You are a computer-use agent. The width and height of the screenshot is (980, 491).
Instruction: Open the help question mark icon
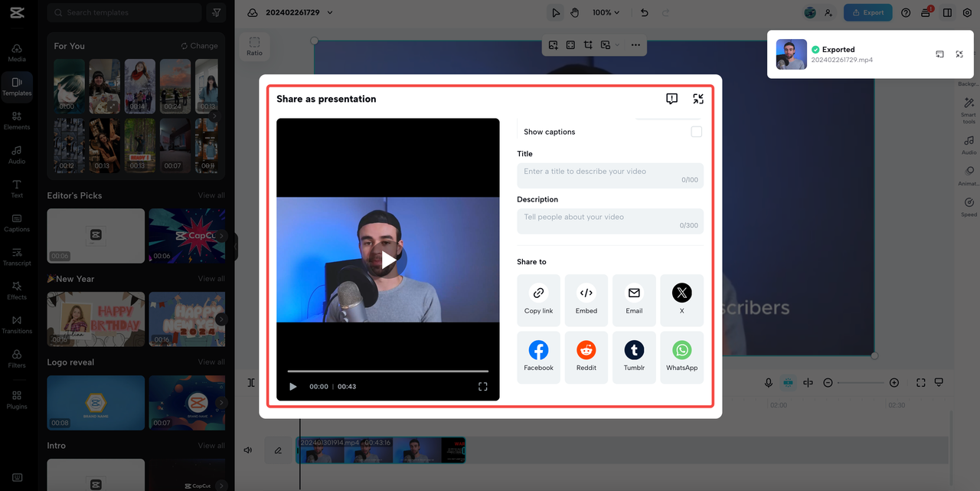point(906,12)
